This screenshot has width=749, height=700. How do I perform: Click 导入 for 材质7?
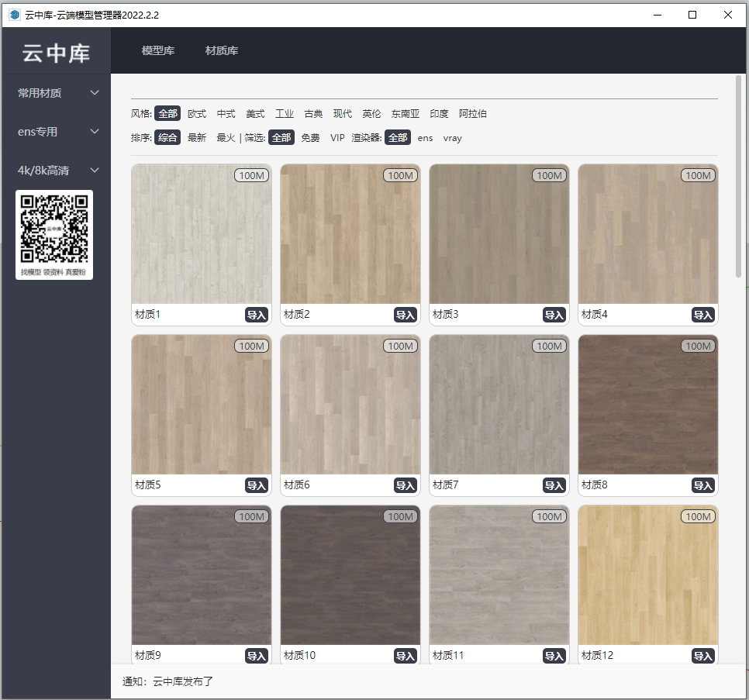(x=554, y=485)
